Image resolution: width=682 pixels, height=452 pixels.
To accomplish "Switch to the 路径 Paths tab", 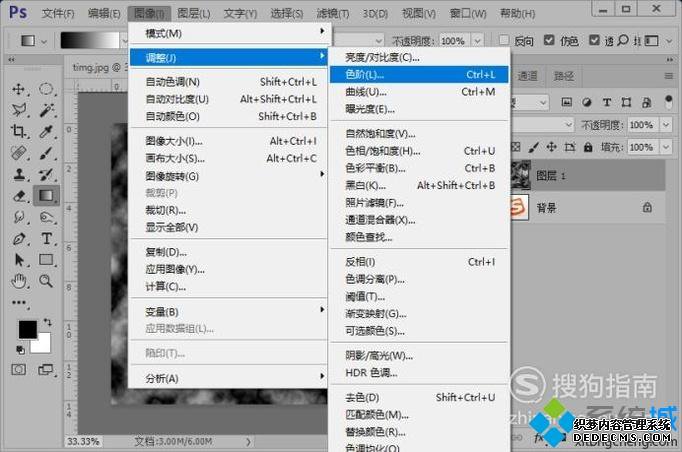I will 564,76.
